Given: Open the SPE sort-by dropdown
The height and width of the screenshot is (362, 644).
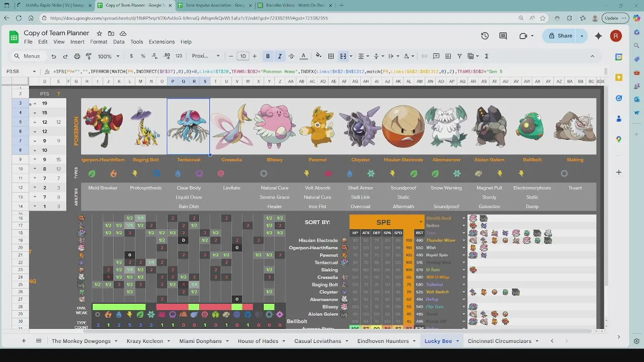Looking at the screenshot, I should 421,222.
